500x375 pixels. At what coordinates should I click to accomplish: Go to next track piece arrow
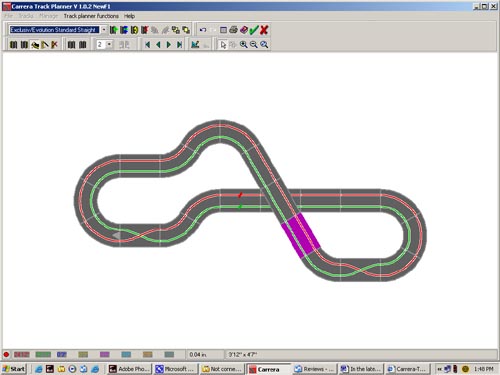pos(169,44)
